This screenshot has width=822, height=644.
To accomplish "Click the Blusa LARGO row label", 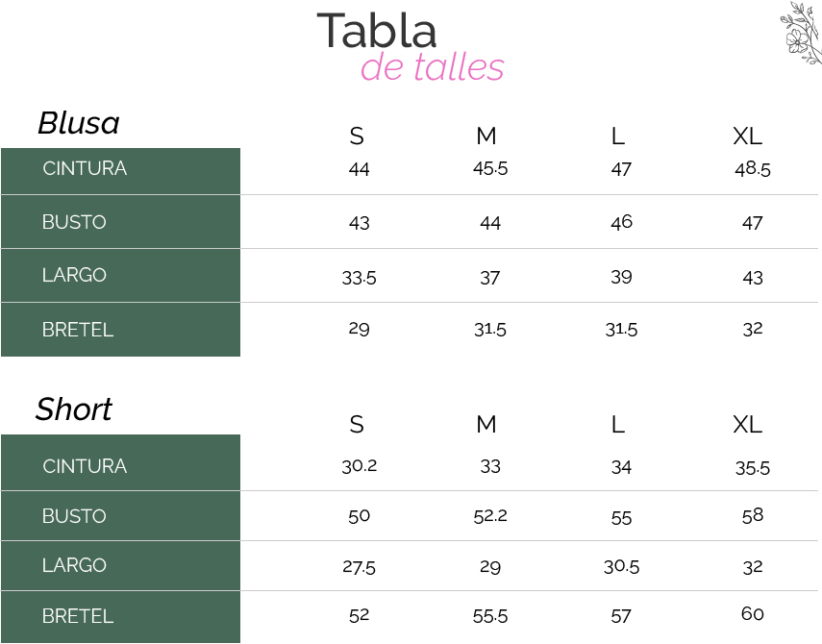I will click(74, 275).
